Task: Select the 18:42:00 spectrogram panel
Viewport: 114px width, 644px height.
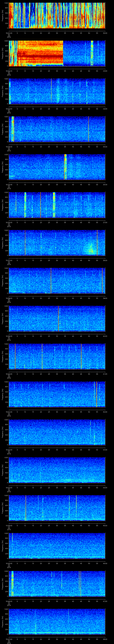Action: point(57,432)
